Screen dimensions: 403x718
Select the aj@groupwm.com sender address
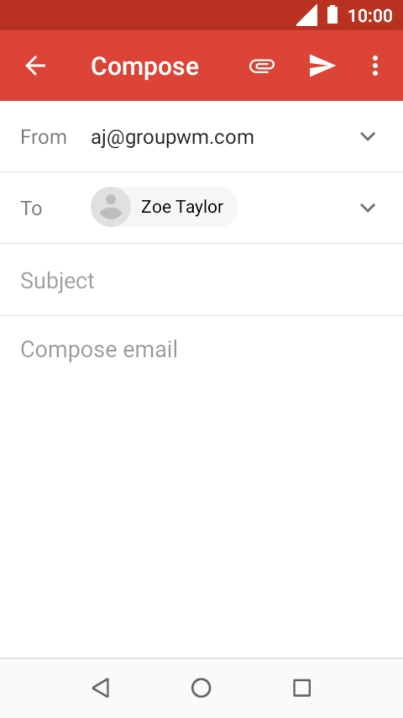[172, 137]
